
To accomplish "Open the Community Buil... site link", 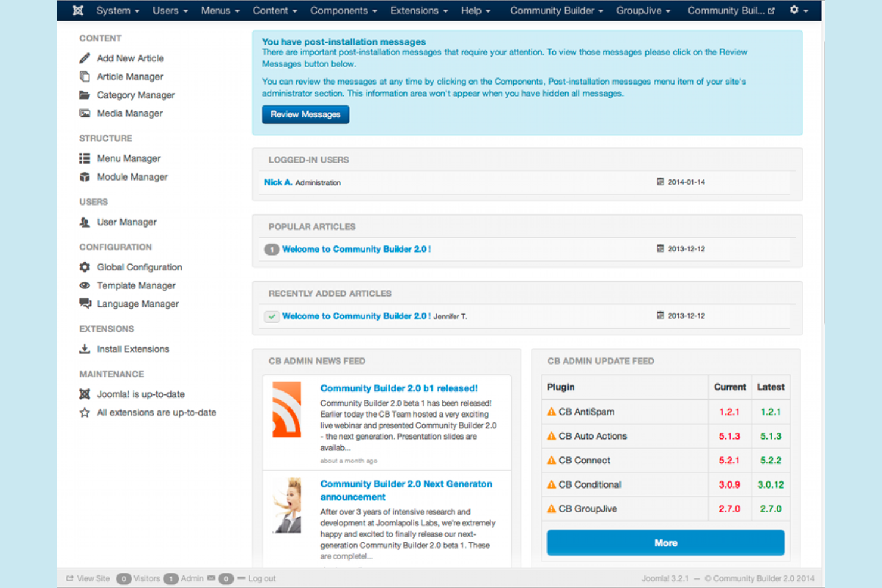I will pyautogui.click(x=731, y=11).
